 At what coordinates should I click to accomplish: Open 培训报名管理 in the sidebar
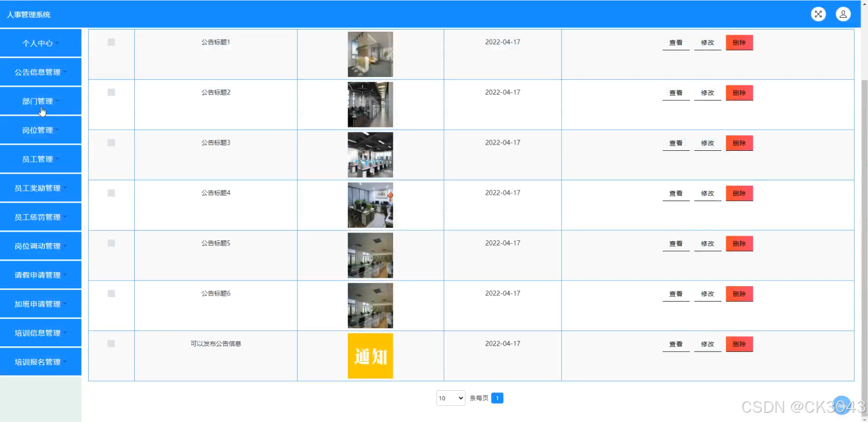click(x=41, y=362)
